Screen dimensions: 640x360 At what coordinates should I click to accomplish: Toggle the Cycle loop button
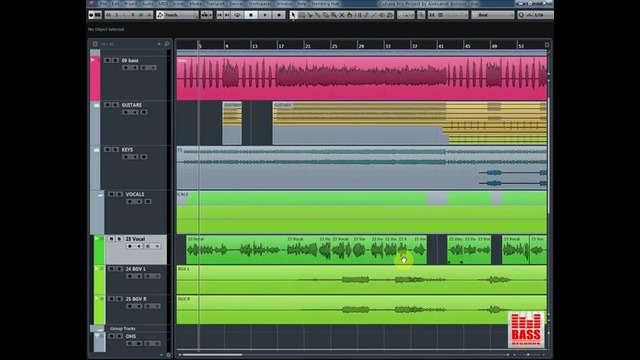click(237, 15)
